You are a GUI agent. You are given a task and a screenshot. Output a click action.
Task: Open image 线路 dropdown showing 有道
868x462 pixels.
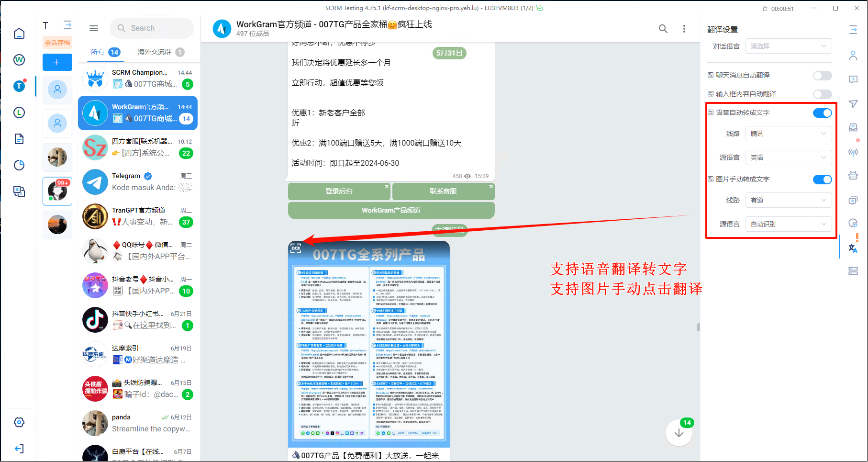coord(789,201)
